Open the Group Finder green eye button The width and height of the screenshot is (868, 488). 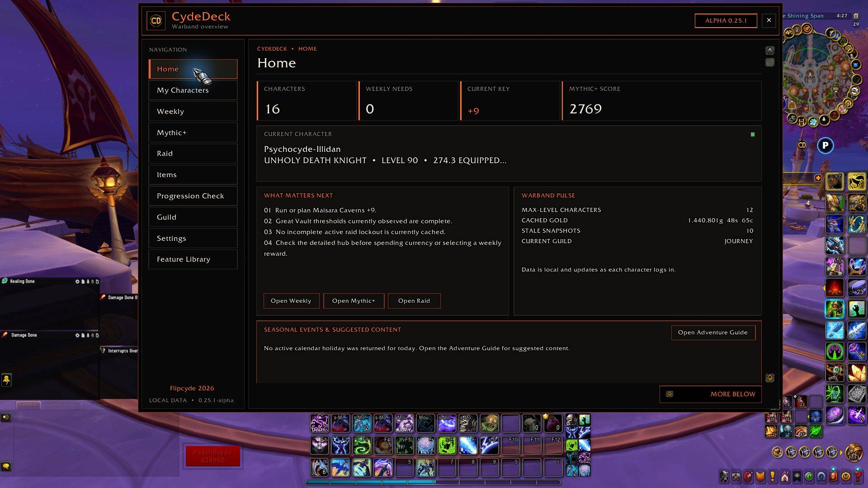(x=809, y=476)
